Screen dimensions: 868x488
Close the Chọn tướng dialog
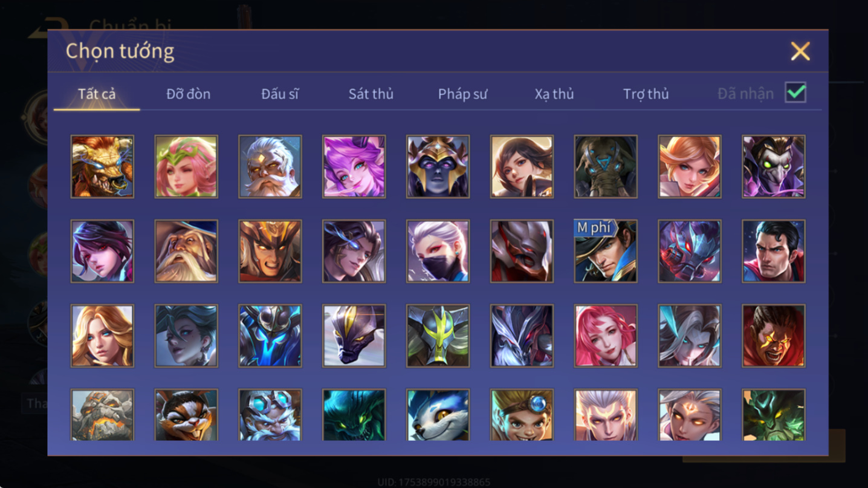coord(800,51)
